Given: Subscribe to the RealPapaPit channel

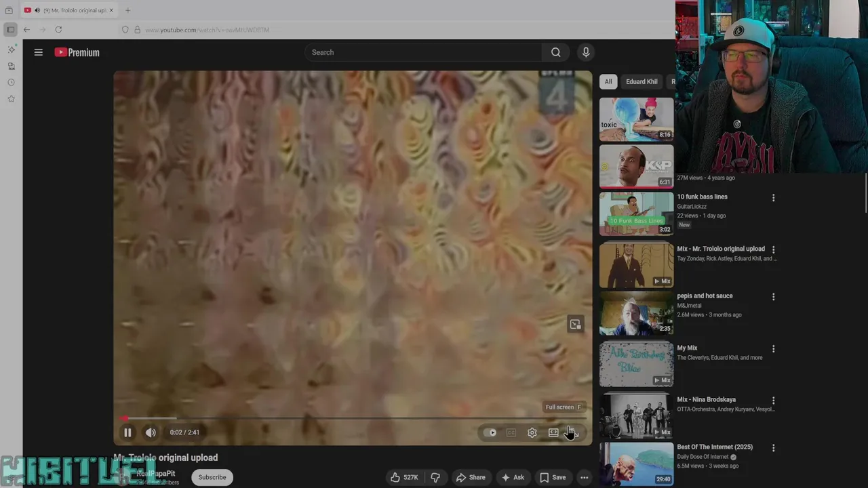Looking at the screenshot, I should coord(212,477).
